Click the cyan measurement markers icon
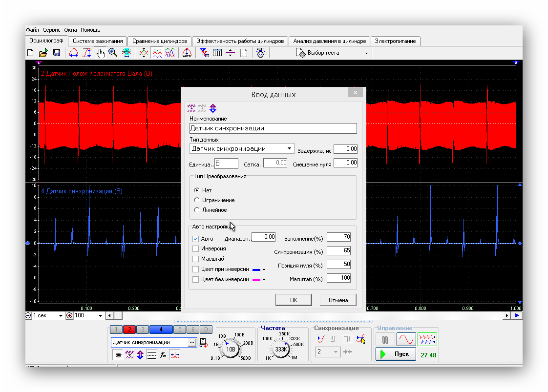 point(126,53)
